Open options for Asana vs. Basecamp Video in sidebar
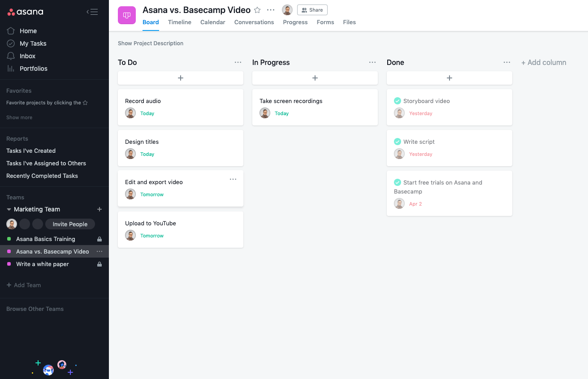The height and width of the screenshot is (379, 588). pyautogui.click(x=99, y=251)
